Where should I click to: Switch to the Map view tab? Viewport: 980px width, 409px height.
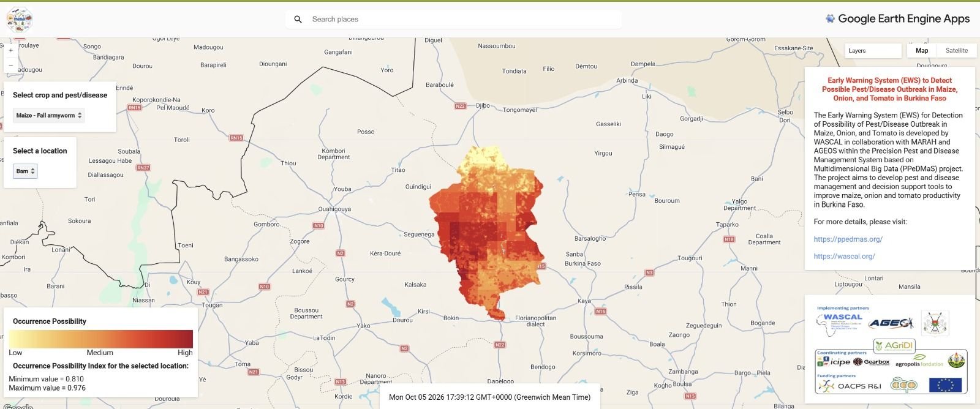(x=922, y=51)
